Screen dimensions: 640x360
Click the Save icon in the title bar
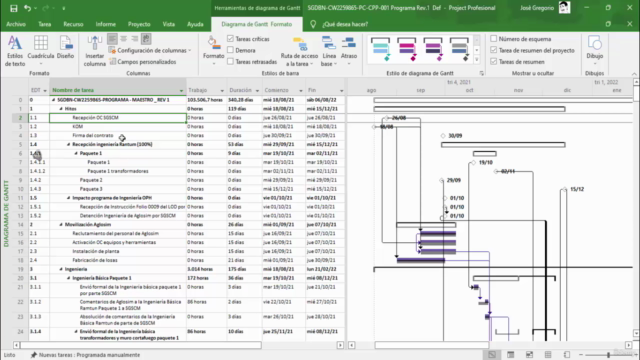[x=13, y=8]
